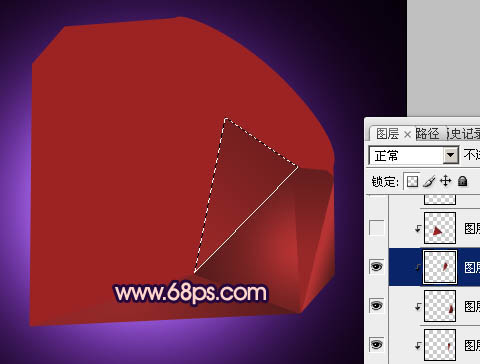Image resolution: width=480 pixels, height=364 pixels.
Task: Toggle lock image pixels brush icon
Action: click(429, 182)
